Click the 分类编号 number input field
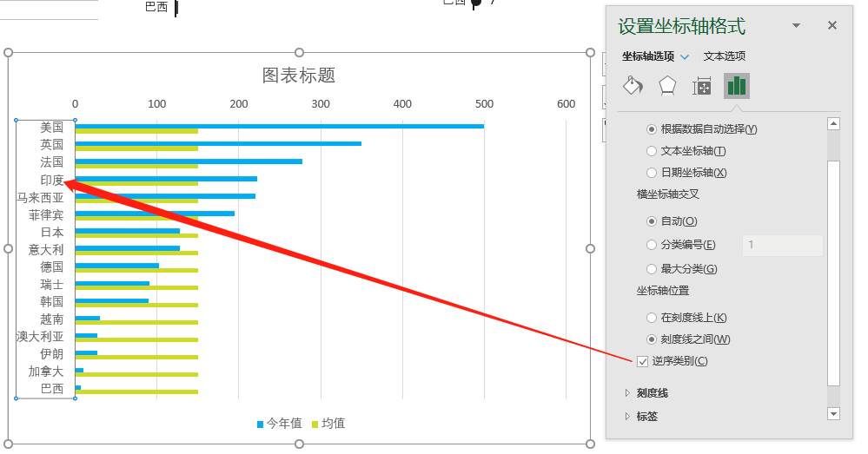The width and height of the screenshot is (868, 454). click(x=782, y=245)
